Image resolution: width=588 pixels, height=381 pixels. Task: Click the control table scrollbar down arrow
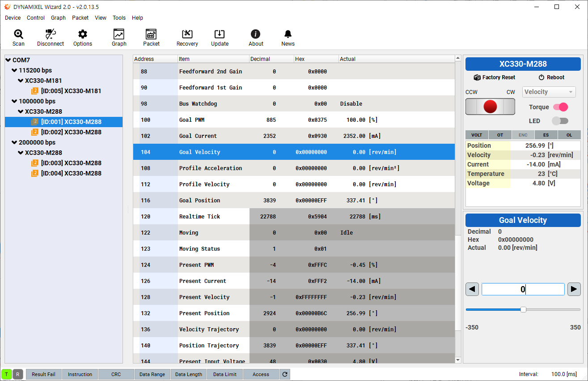(x=458, y=360)
